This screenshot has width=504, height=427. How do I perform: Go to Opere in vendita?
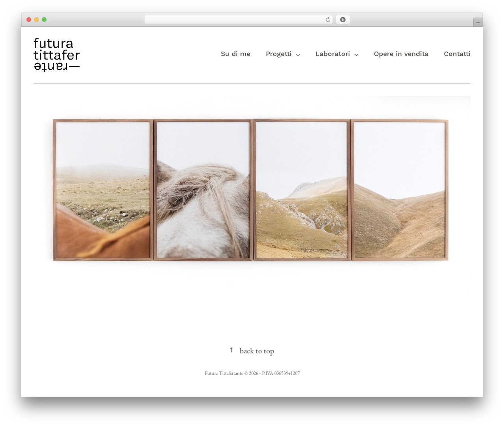pyautogui.click(x=401, y=54)
